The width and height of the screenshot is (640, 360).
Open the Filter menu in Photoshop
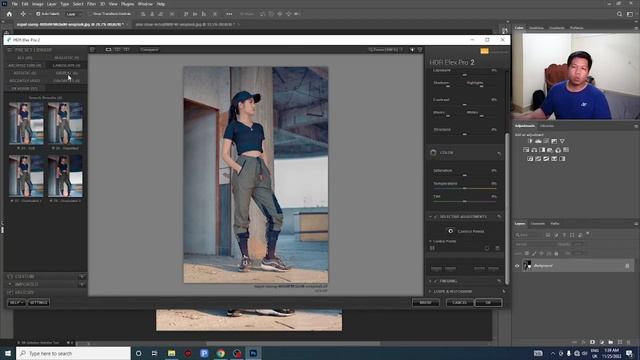tap(91, 4)
